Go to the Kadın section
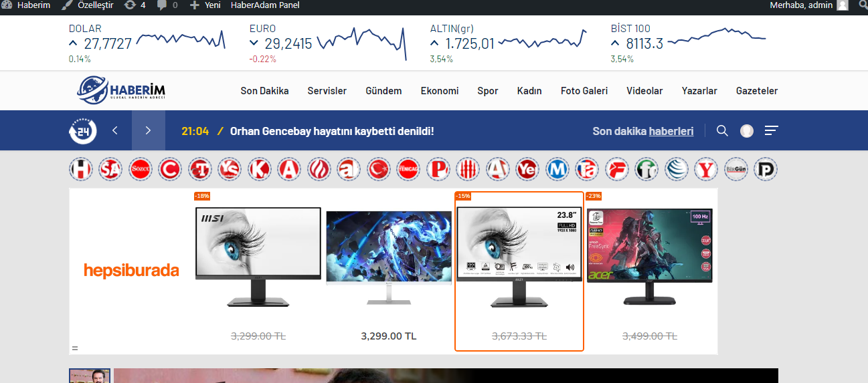 coord(529,91)
